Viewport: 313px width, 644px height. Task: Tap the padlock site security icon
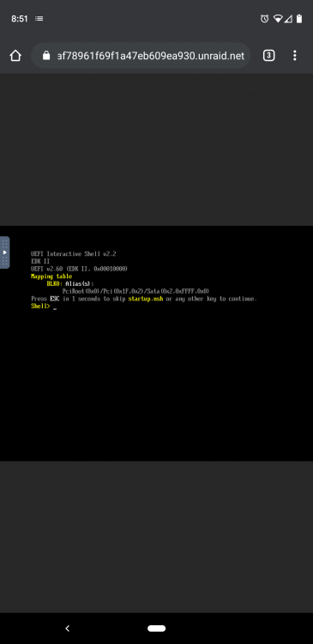(x=46, y=56)
